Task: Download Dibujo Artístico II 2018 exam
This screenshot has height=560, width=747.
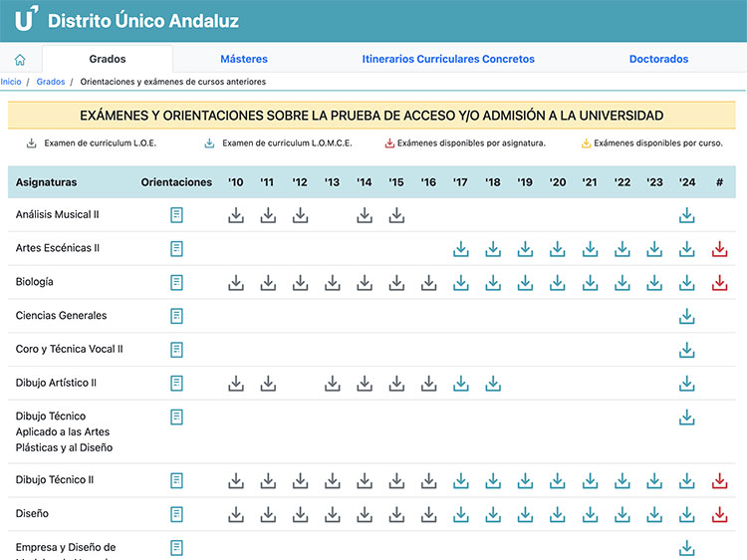Action: coord(493,384)
